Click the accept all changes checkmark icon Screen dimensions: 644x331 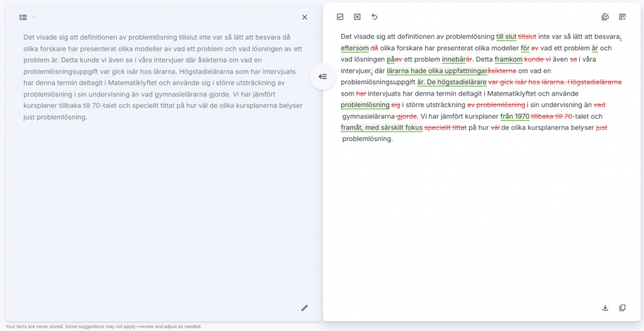coord(340,17)
